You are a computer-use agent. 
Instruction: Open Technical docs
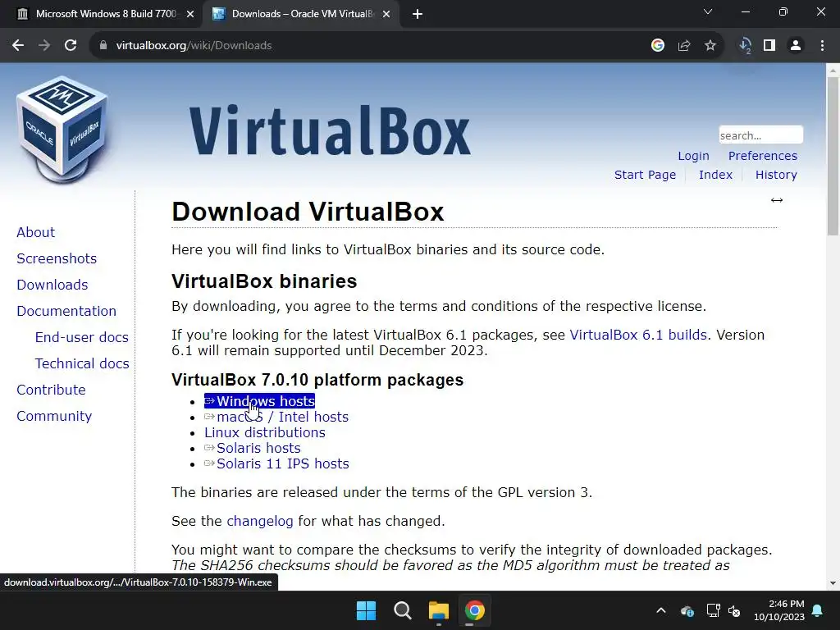click(x=82, y=363)
